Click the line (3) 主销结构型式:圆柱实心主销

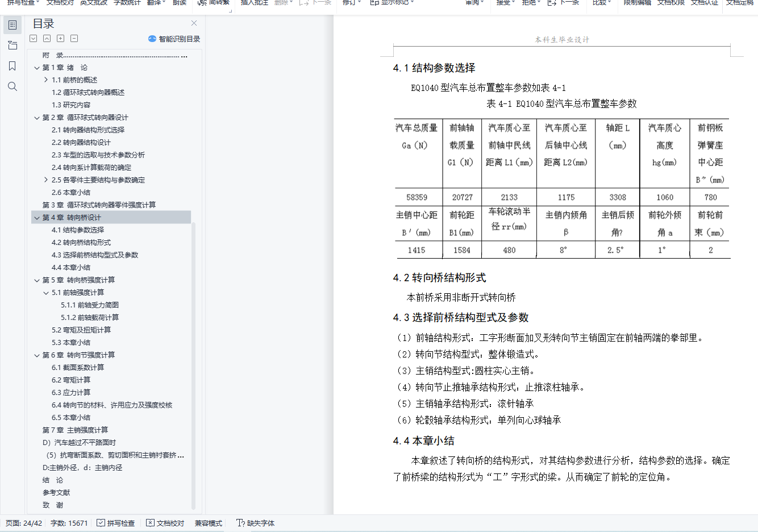[465, 371]
